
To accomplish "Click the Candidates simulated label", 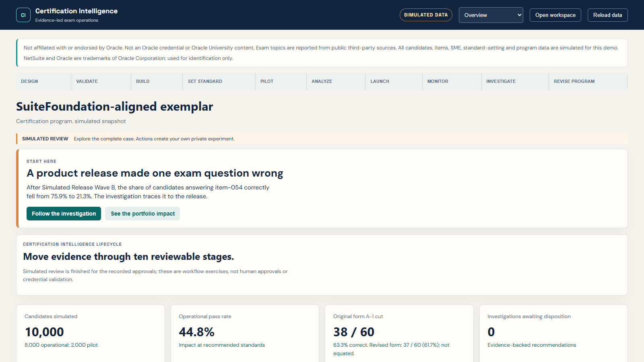I will [x=51, y=317].
